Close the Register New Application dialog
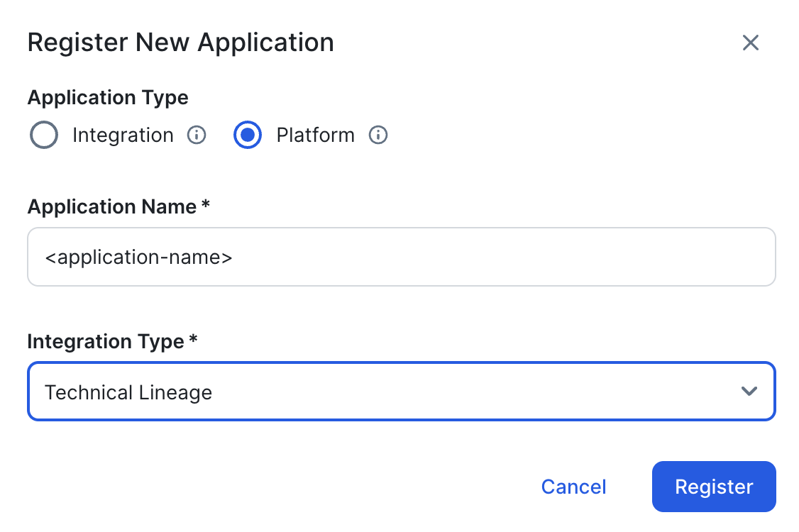Image resolution: width=799 pixels, height=532 pixels. click(750, 43)
